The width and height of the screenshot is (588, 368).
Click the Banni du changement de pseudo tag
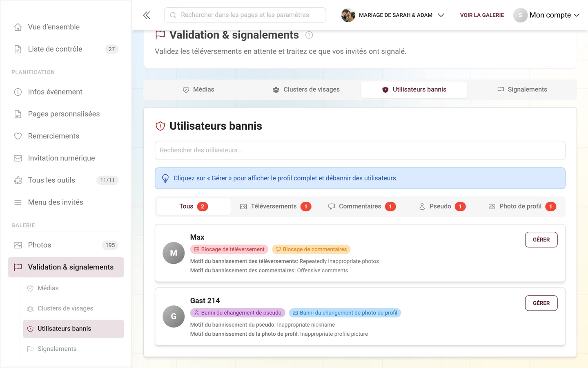point(238,313)
